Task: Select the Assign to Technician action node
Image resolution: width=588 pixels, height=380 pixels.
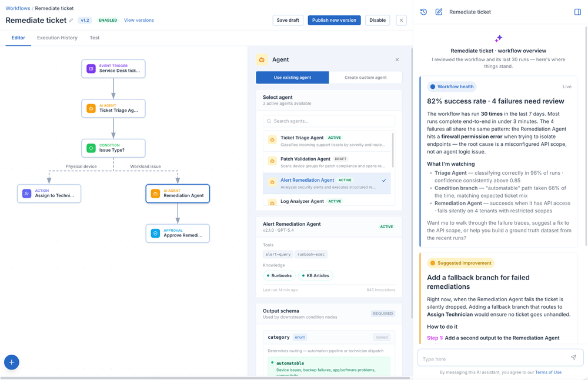Action: point(49,194)
